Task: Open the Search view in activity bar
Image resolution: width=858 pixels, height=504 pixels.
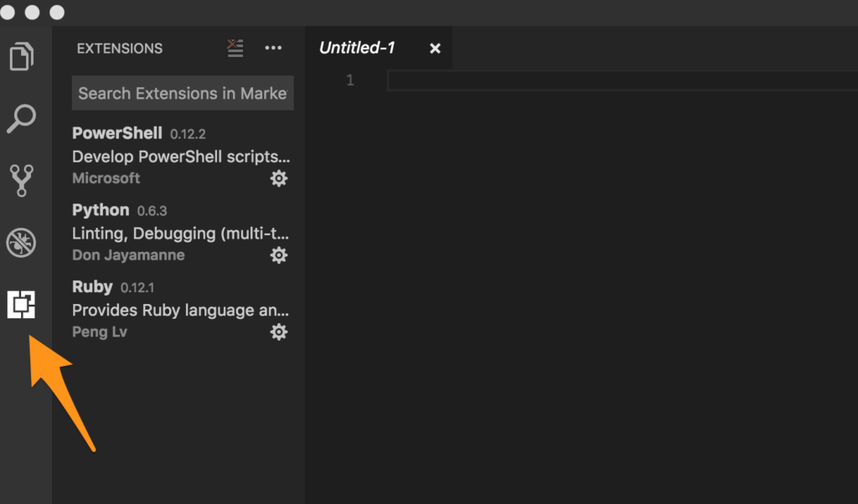Action: (x=22, y=118)
